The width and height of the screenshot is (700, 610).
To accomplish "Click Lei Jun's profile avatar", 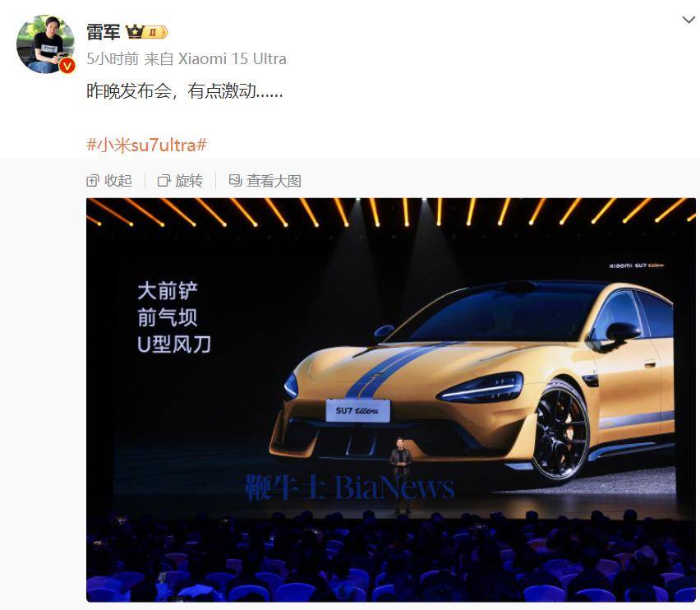I will point(45,44).
